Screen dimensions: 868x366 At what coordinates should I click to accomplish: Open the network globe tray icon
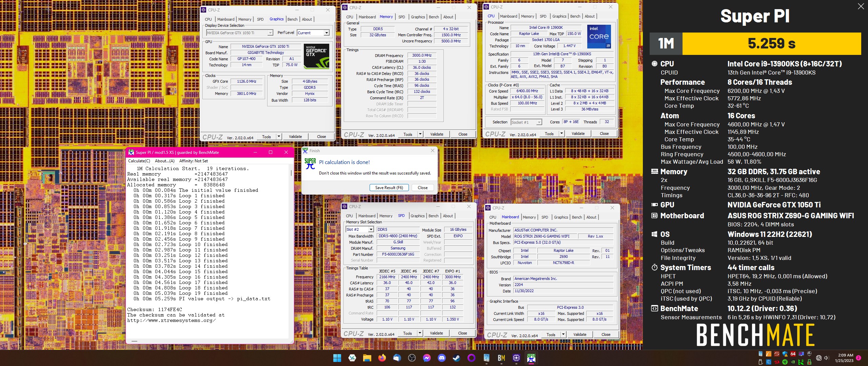819,358
